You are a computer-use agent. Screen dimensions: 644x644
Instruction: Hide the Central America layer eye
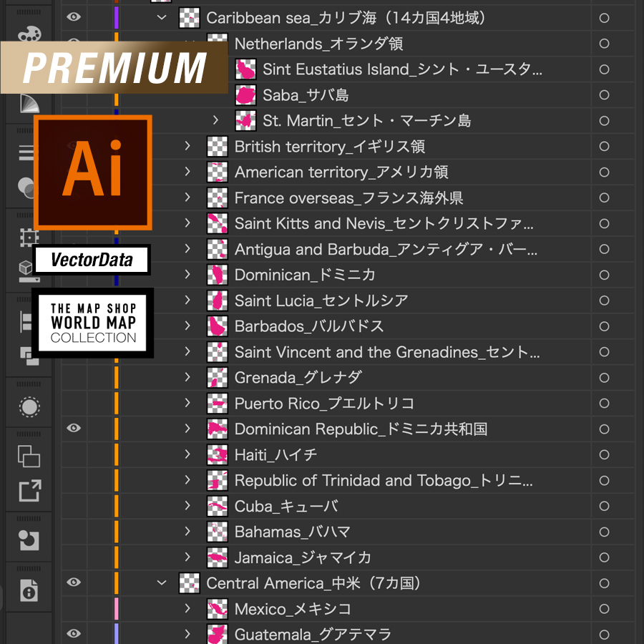(74, 582)
